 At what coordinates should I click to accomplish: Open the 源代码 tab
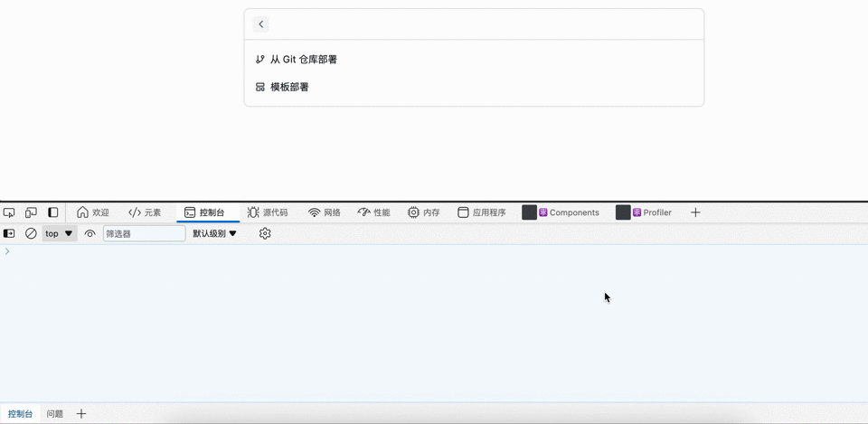coord(268,212)
